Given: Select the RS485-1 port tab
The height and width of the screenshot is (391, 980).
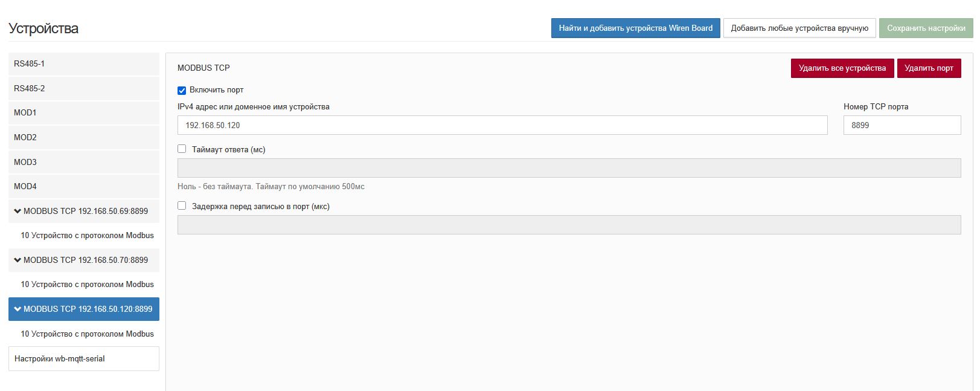Looking at the screenshot, I should click(83, 64).
